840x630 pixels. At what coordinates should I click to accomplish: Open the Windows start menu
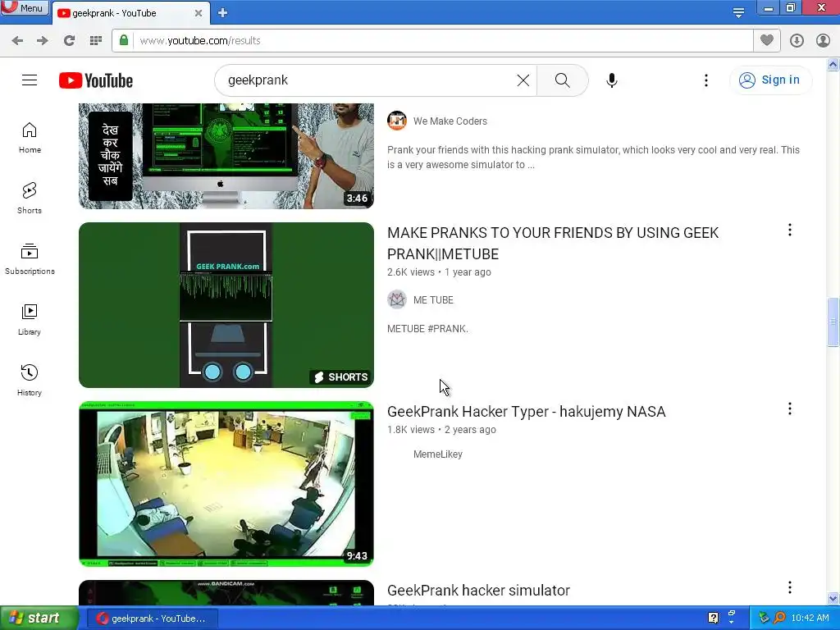pyautogui.click(x=39, y=619)
